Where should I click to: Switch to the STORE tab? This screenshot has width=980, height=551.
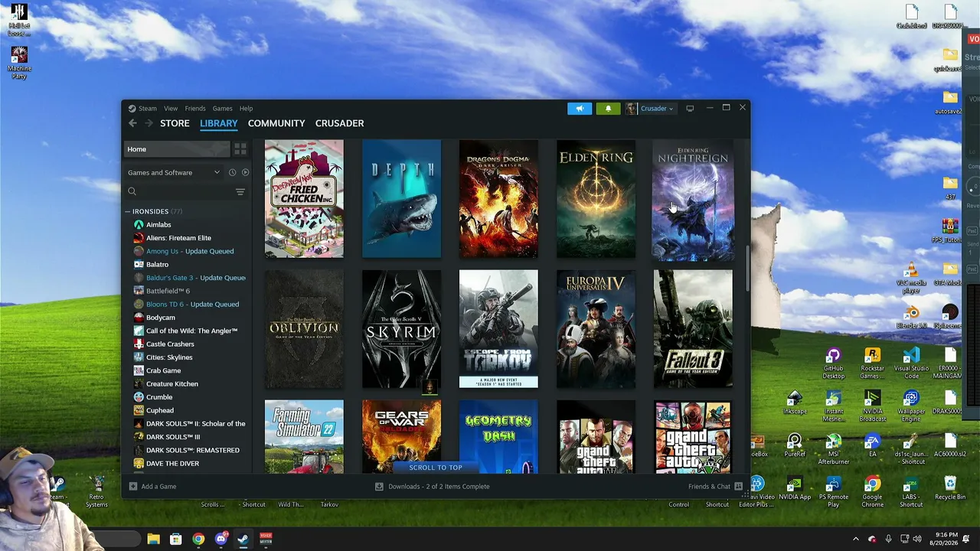tap(175, 123)
